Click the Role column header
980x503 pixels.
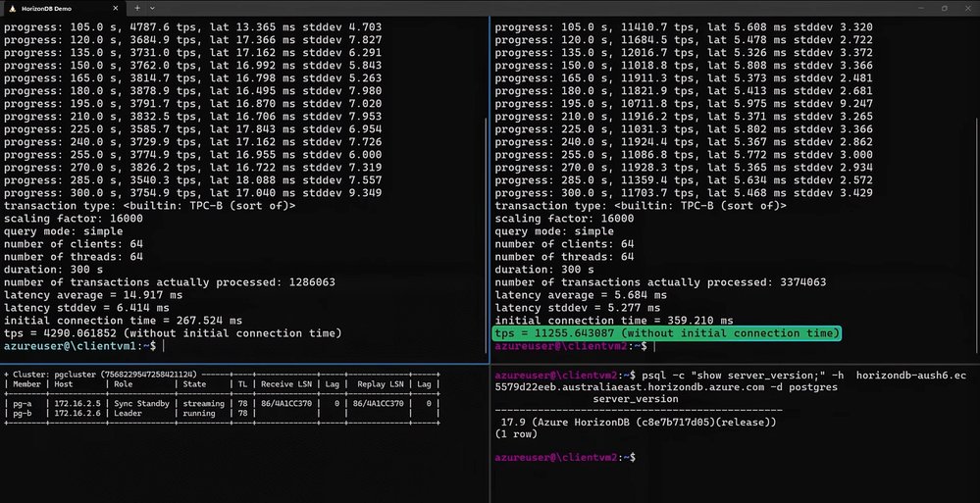124,384
